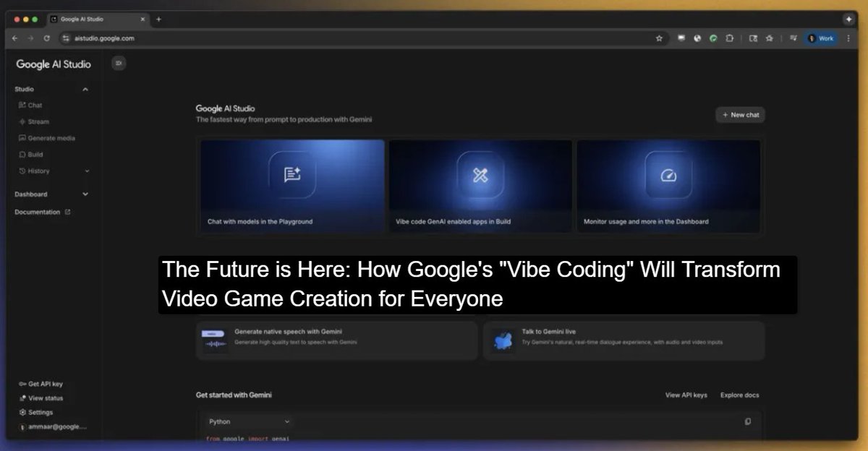Open the Monitor usage in the Dashboard card
The height and width of the screenshot is (451, 868).
click(668, 186)
